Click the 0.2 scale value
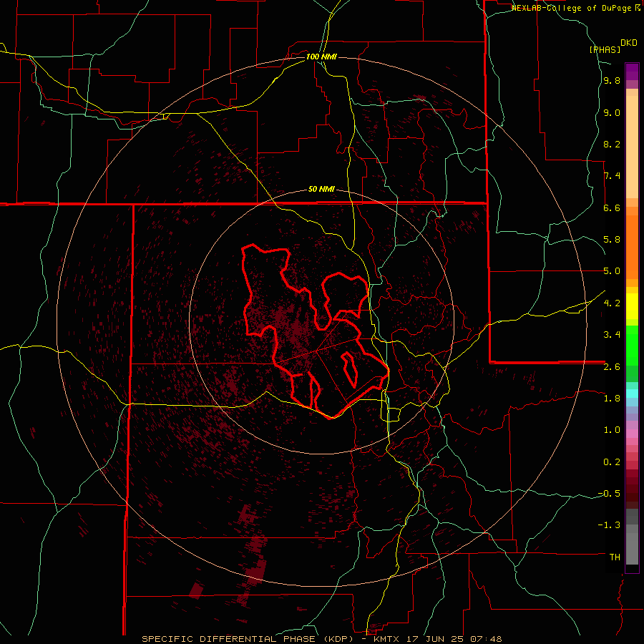Viewport: 644px width, 644px height. [x=612, y=462]
